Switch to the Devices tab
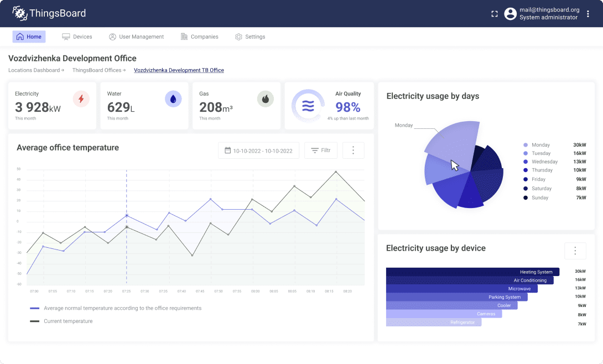Viewport: 603px width, 364px height. [x=77, y=37]
